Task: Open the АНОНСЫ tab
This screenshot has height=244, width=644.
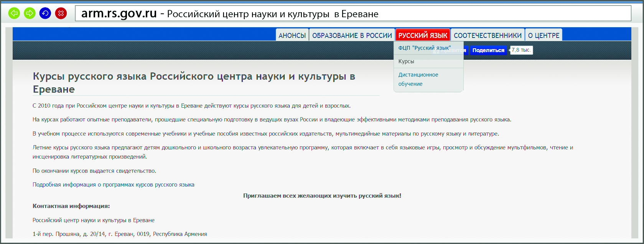Action: point(292,35)
